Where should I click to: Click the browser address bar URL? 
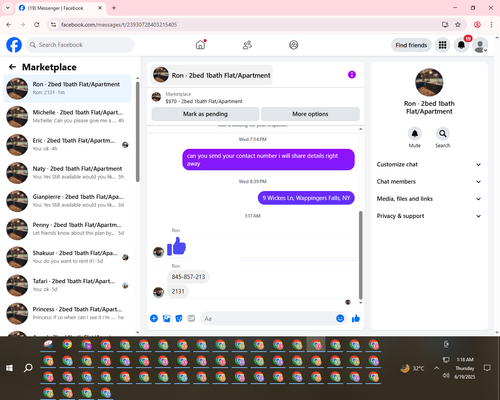click(119, 25)
